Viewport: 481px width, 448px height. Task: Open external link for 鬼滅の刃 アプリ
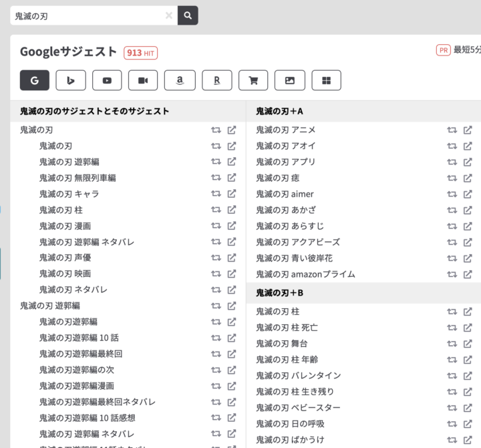468,162
